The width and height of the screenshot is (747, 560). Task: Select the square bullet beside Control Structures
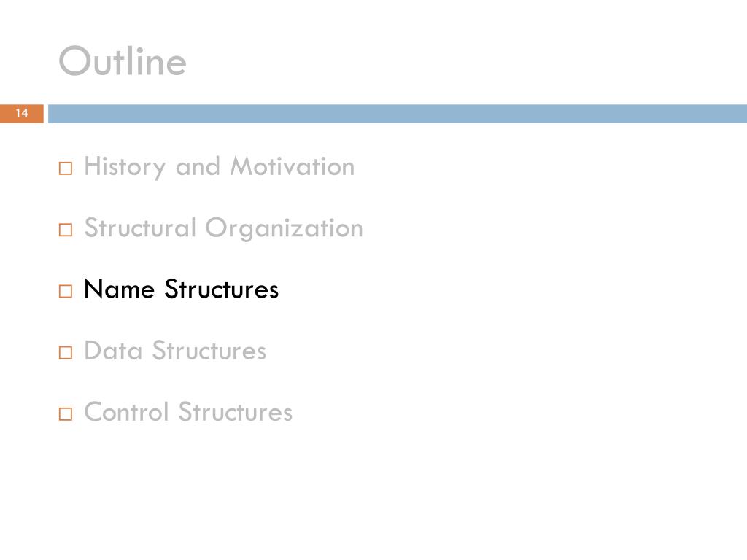click(x=66, y=414)
